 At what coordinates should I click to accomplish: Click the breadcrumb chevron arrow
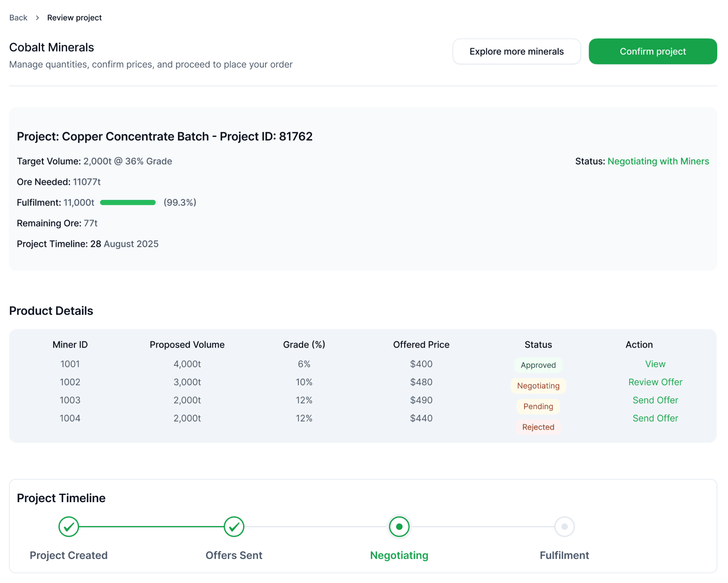pyautogui.click(x=37, y=18)
